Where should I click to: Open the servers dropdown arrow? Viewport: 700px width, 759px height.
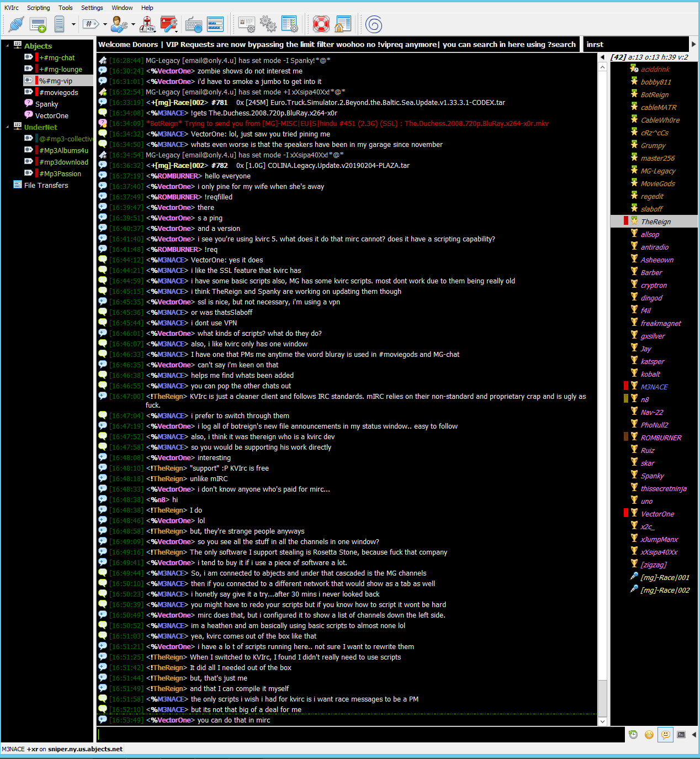(x=73, y=24)
